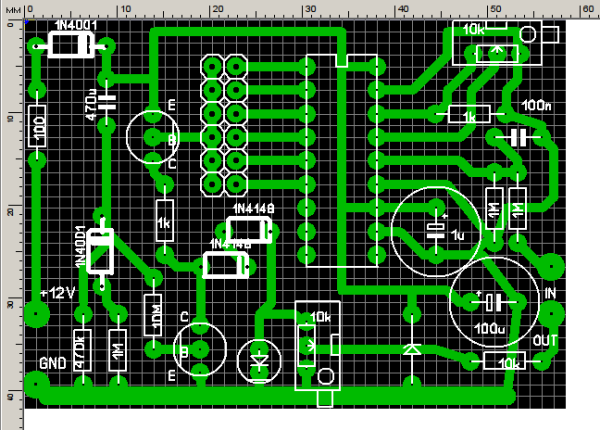The image size is (600, 430).
Task: Click the MM units box in ruler corner
Action: [9, 9]
